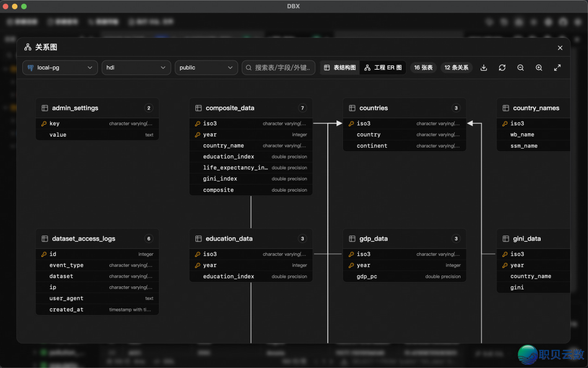Select the event_type column
This screenshot has width=588, height=368.
tap(97, 265)
